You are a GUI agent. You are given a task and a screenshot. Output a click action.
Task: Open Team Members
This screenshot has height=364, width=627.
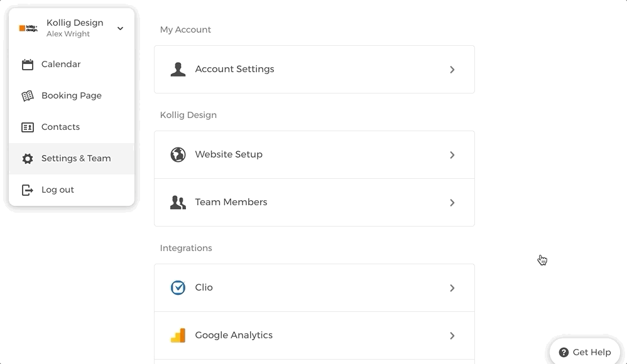tap(314, 202)
